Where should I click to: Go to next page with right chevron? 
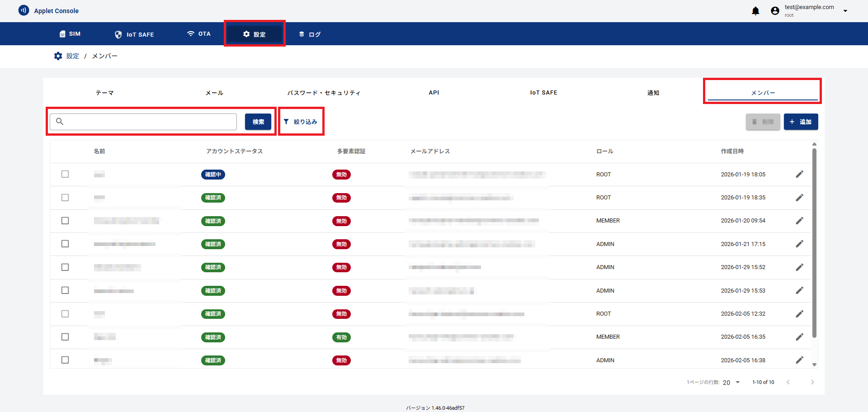point(812,382)
